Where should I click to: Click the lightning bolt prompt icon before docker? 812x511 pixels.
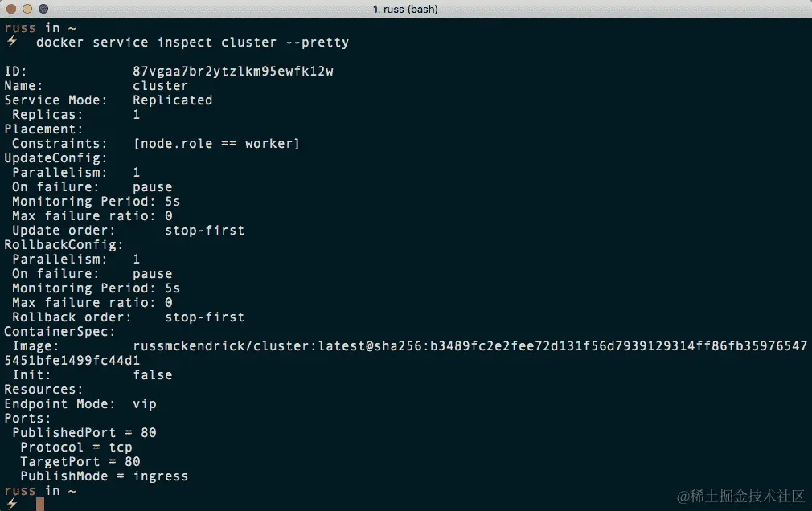tap(12, 42)
